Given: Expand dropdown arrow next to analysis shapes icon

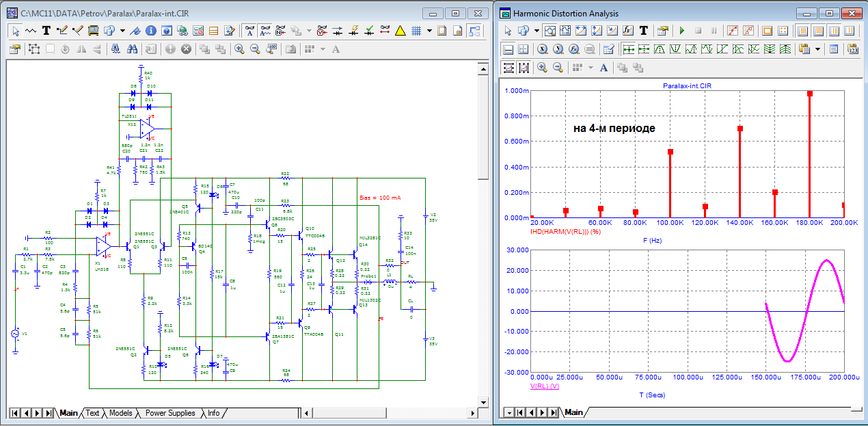Looking at the screenshot, I should click(x=537, y=31).
